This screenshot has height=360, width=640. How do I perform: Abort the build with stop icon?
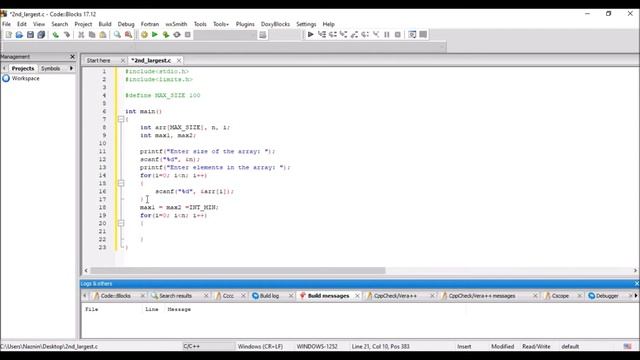pyautogui.click(x=188, y=35)
